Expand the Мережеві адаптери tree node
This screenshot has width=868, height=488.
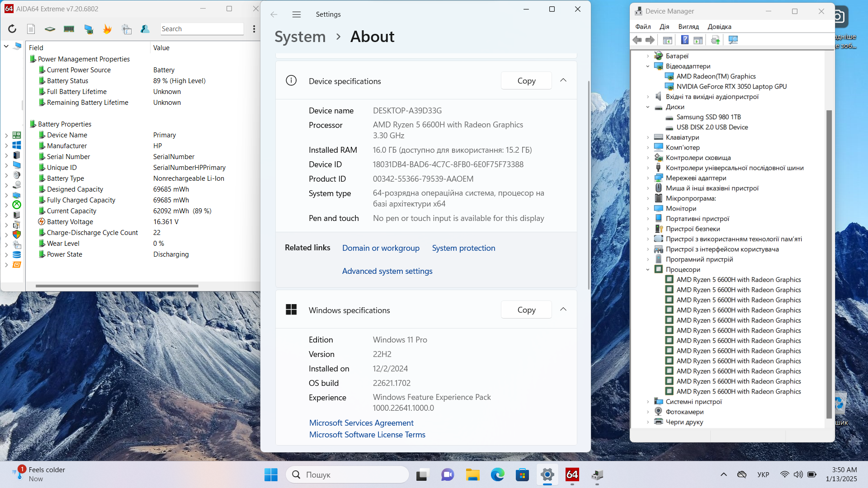coord(648,178)
